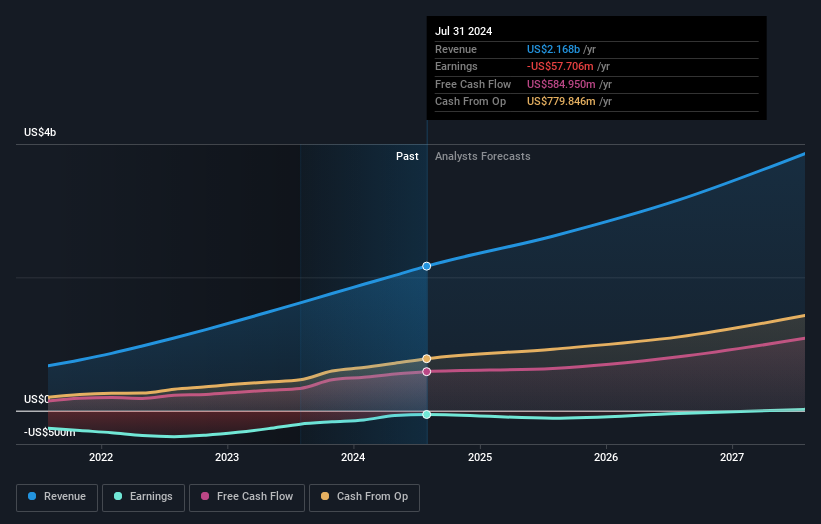Image resolution: width=821 pixels, height=524 pixels.
Task: Click the US$4b y-axis label
Action: pos(40,132)
